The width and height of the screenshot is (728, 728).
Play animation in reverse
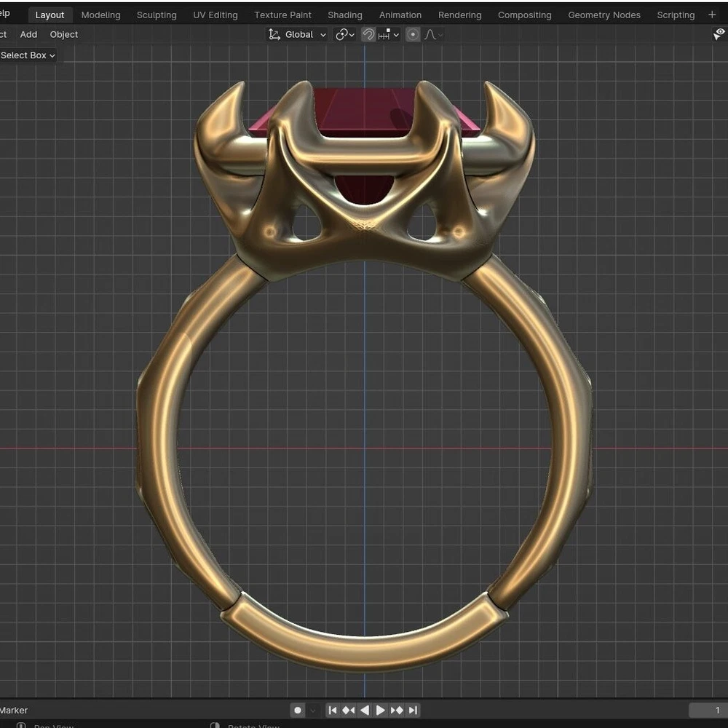pos(365,710)
